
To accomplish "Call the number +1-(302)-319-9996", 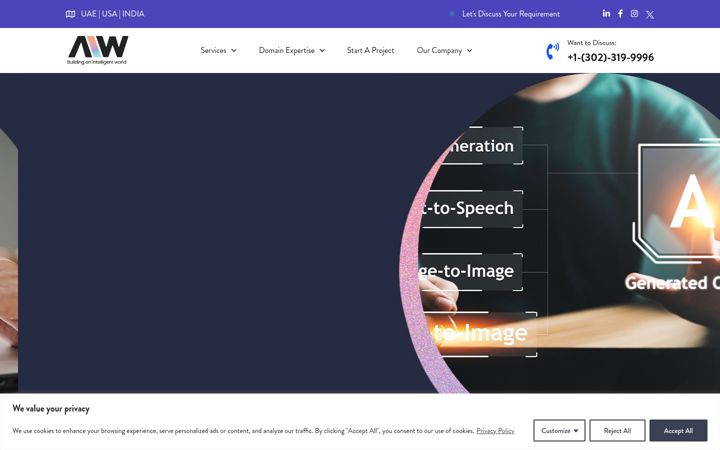I will tap(610, 57).
